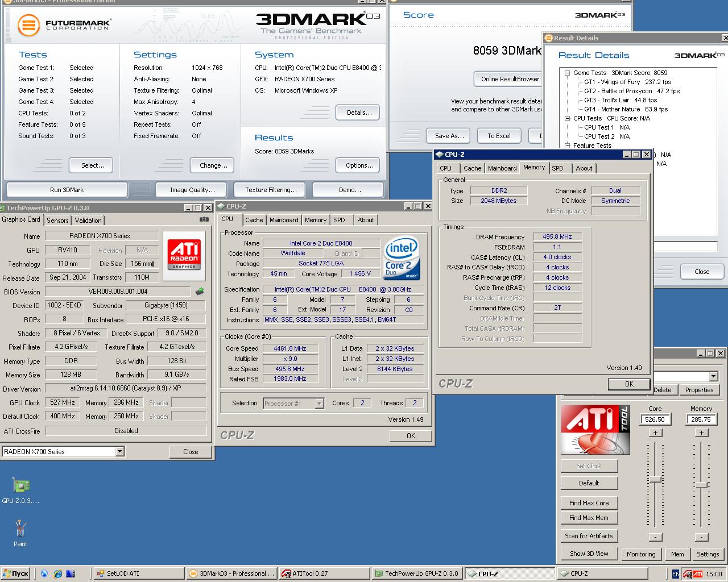The width and height of the screenshot is (728, 582).
Task: Increase Core clock with plus button
Action: pos(655,433)
